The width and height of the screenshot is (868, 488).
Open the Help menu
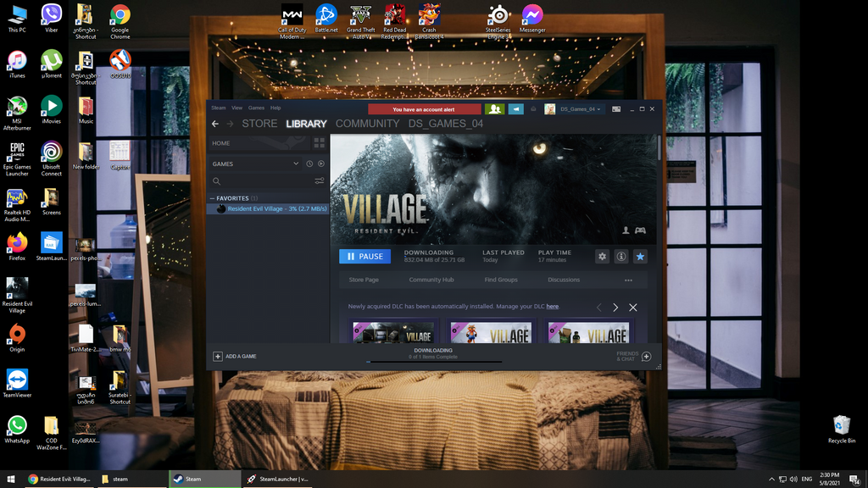(275, 108)
